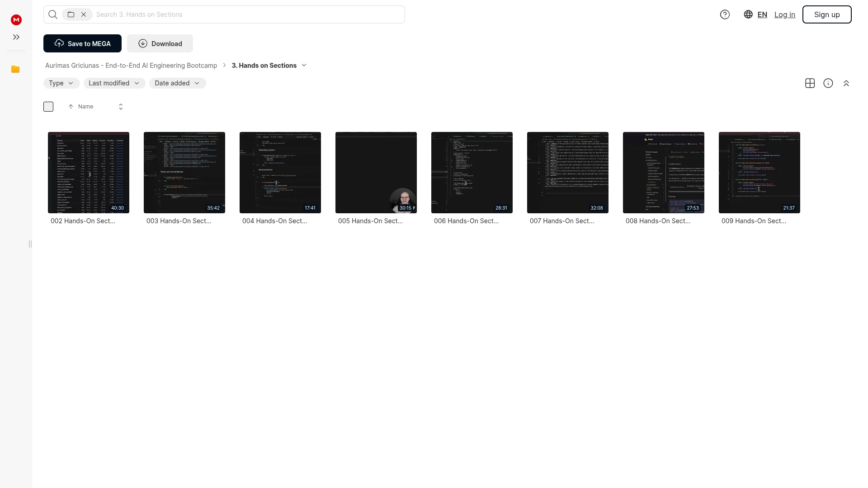Image resolution: width=868 pixels, height=488 pixels.
Task: Open the Last modified filter dropdown
Action: tap(114, 83)
